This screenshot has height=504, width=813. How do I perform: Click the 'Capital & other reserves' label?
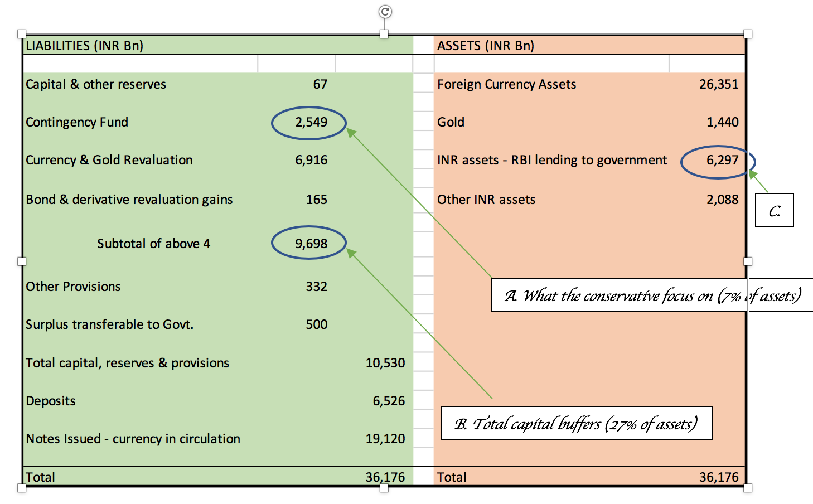[x=96, y=84]
